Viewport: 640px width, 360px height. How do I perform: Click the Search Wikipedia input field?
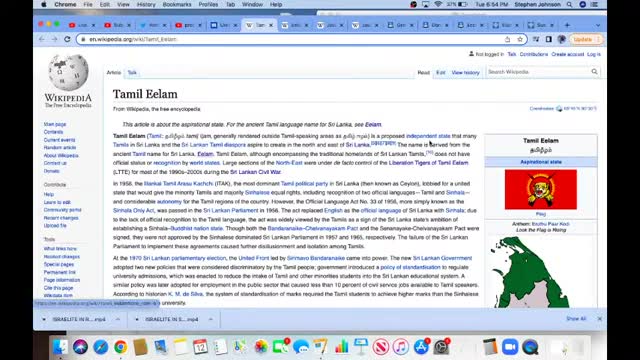click(538, 72)
